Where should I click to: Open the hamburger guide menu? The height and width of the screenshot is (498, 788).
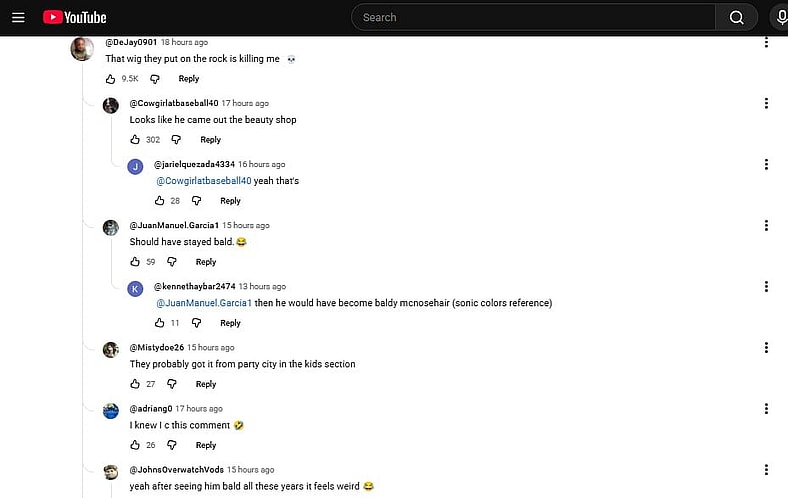coord(18,18)
